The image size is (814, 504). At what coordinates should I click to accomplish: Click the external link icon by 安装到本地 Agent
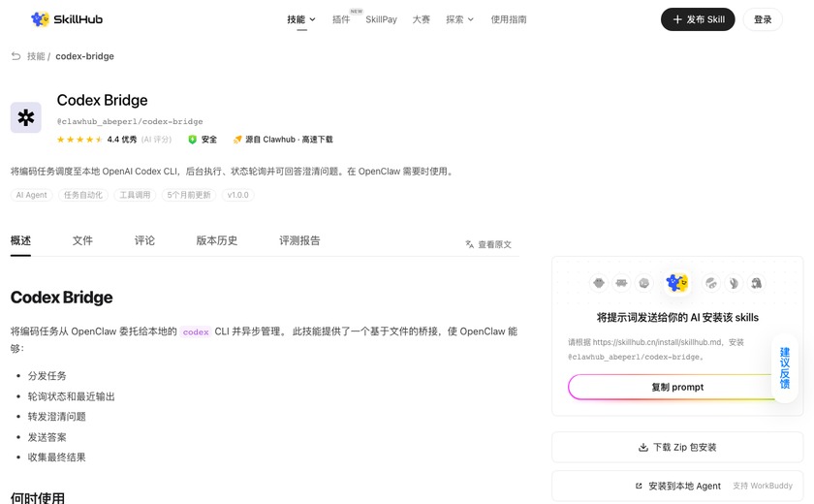(x=639, y=486)
